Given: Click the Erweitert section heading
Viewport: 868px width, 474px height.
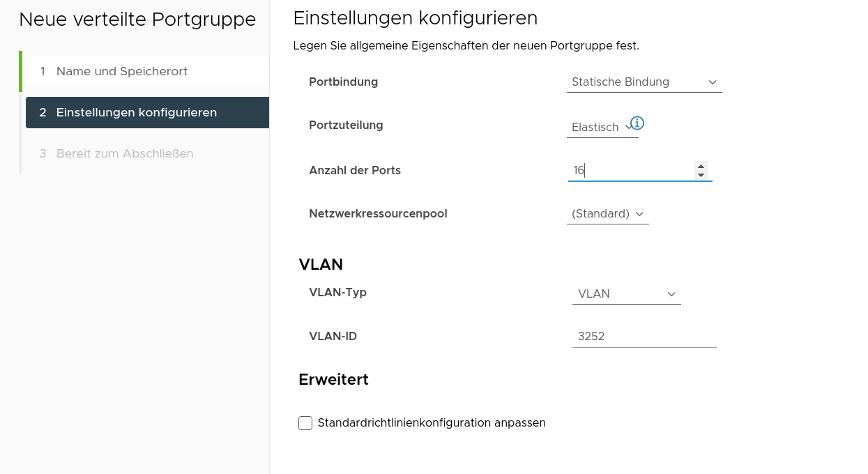Looking at the screenshot, I should (x=333, y=380).
